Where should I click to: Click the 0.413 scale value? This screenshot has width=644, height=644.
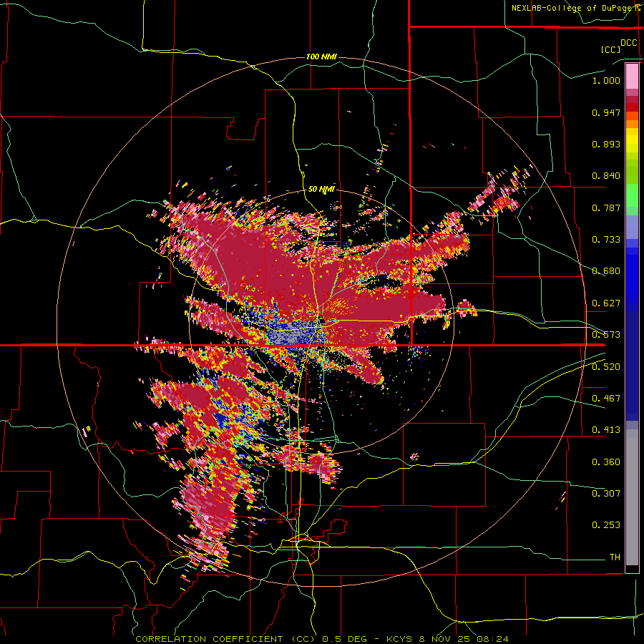tap(606, 430)
